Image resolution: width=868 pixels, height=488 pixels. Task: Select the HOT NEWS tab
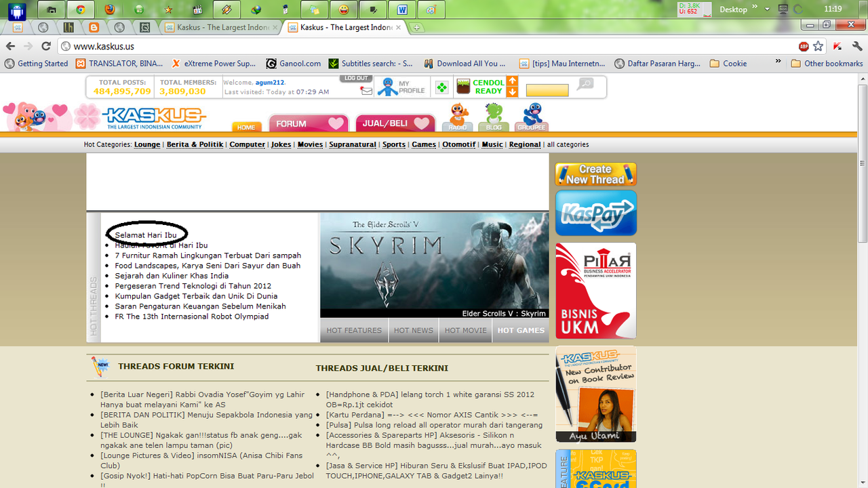coord(414,330)
